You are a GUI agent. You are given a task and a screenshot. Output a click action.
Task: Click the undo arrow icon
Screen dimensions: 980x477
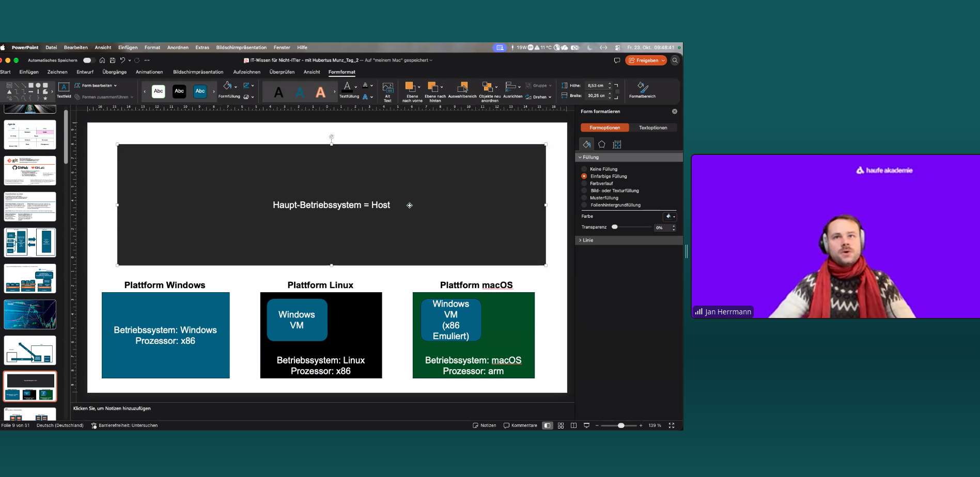122,60
